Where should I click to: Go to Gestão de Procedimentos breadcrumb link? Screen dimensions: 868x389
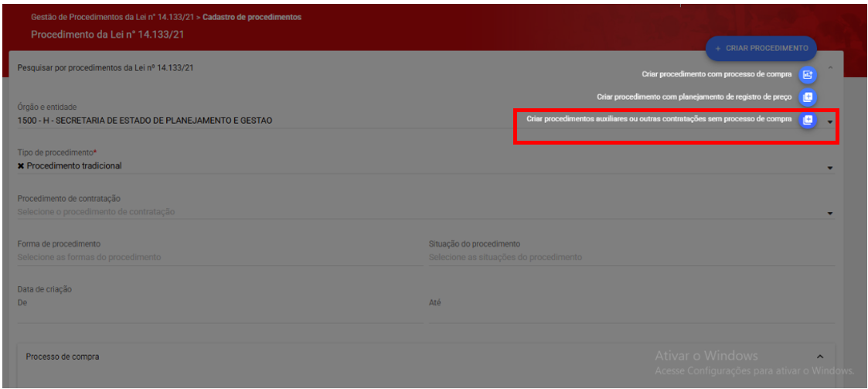(113, 17)
